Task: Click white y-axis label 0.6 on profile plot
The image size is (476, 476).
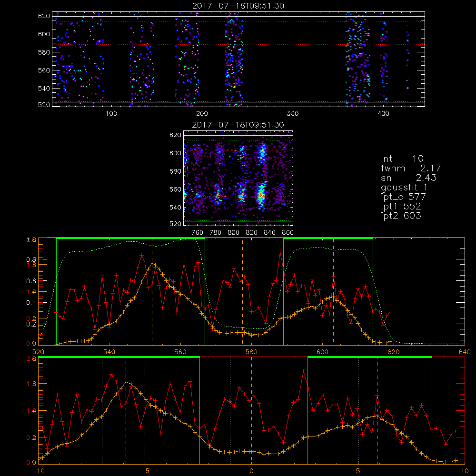Action: point(31,281)
